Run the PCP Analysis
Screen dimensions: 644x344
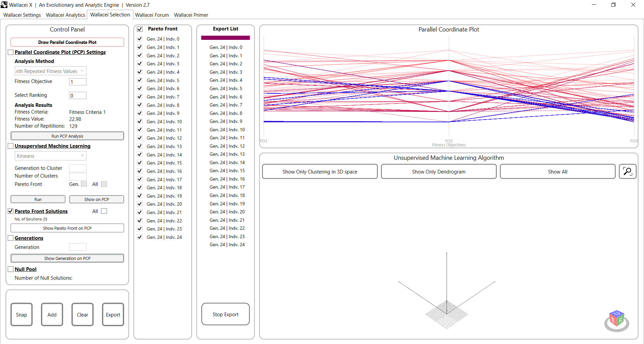point(67,136)
